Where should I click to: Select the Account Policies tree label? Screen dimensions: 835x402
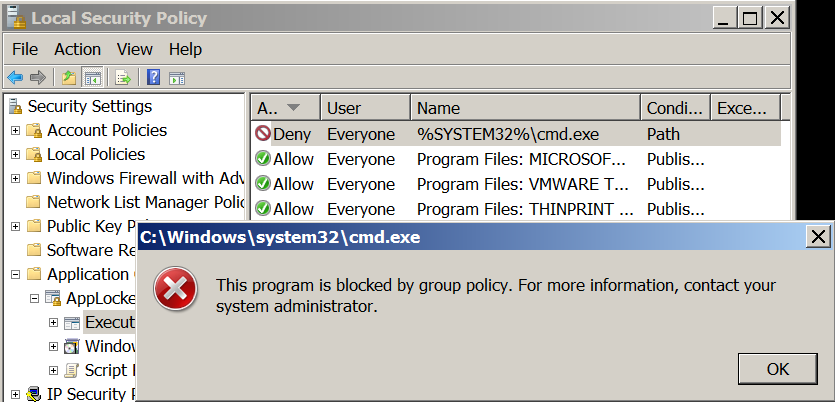pos(107,130)
